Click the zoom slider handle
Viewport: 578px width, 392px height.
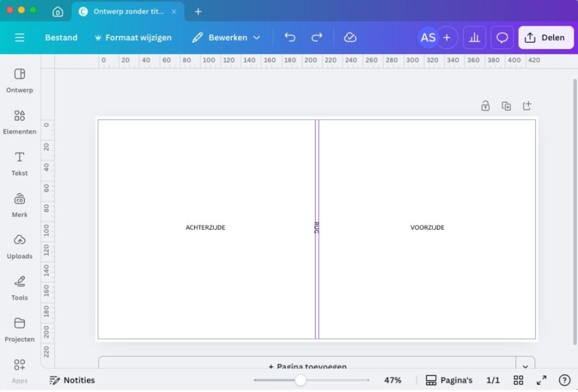click(300, 380)
